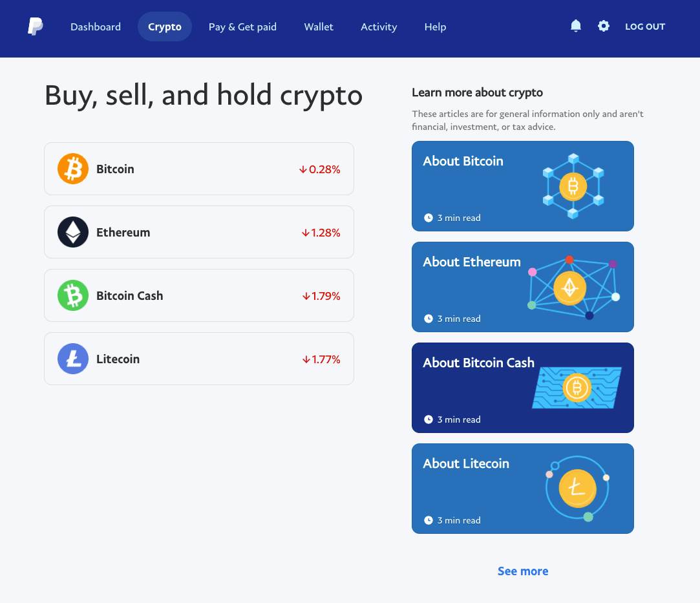Click the See more link
Screen dimensions: 700x603
click(523, 571)
